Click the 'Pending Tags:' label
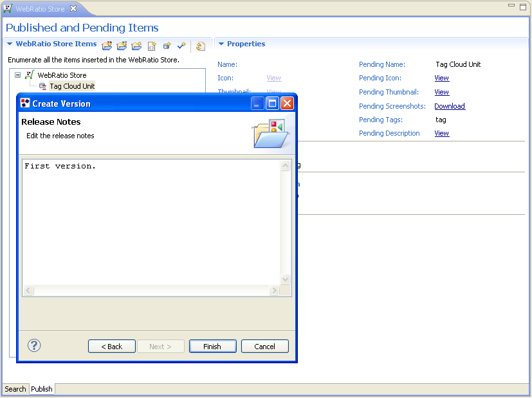The width and height of the screenshot is (532, 398). click(381, 120)
